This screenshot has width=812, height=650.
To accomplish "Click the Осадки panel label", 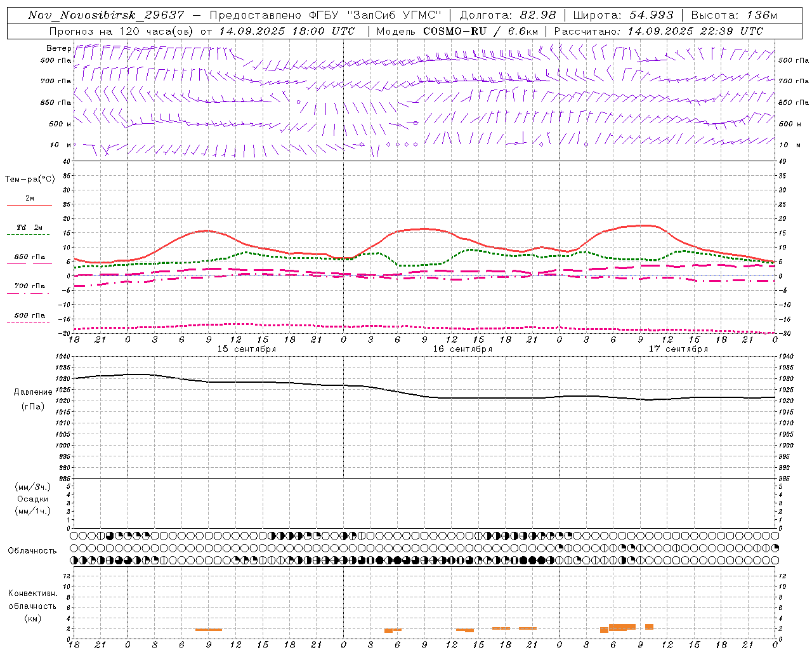I will pos(33,499).
